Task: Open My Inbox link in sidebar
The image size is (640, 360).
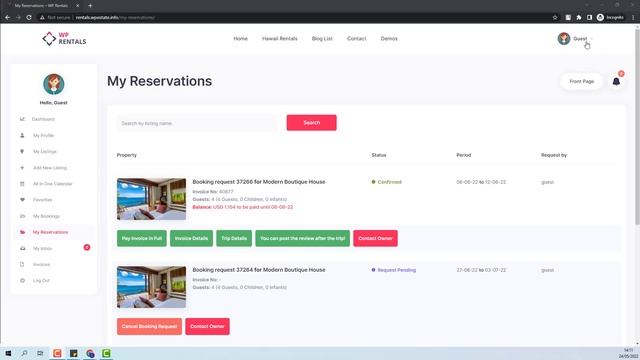Action: coord(42,248)
